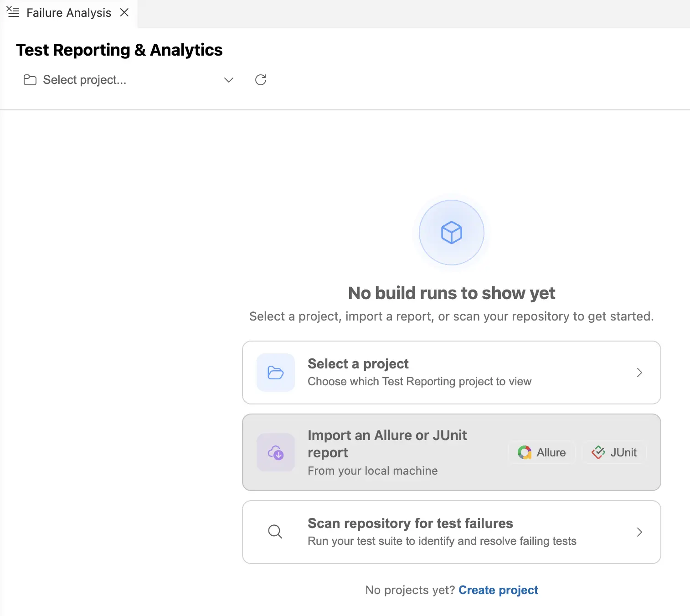
Task: Click the Allure logo icon
Action: click(525, 452)
